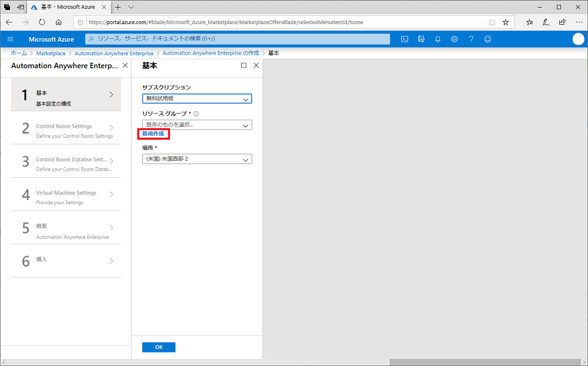Go to browser home page
The image size is (588, 366).
(58, 22)
